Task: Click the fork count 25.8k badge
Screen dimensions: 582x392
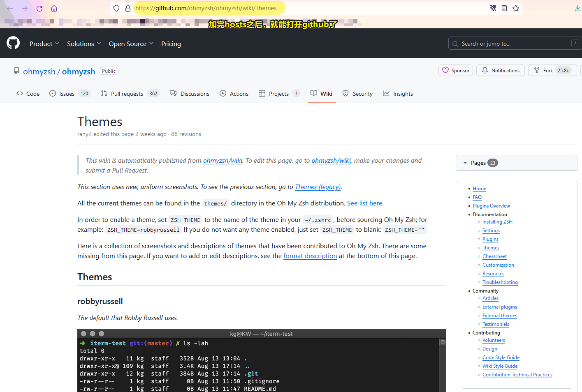Action: point(563,70)
